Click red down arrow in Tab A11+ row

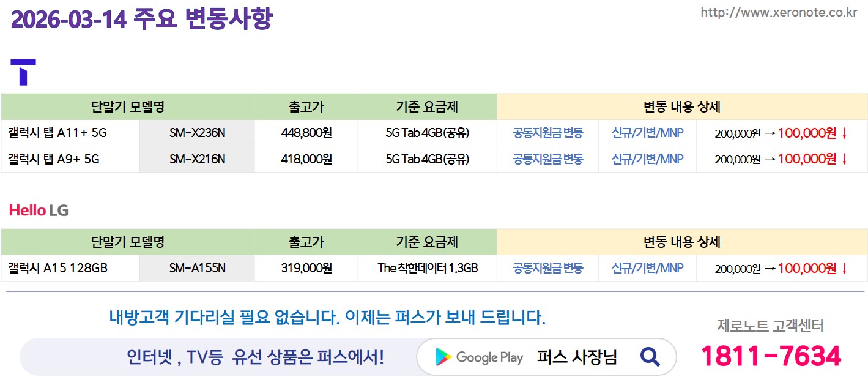pos(845,133)
